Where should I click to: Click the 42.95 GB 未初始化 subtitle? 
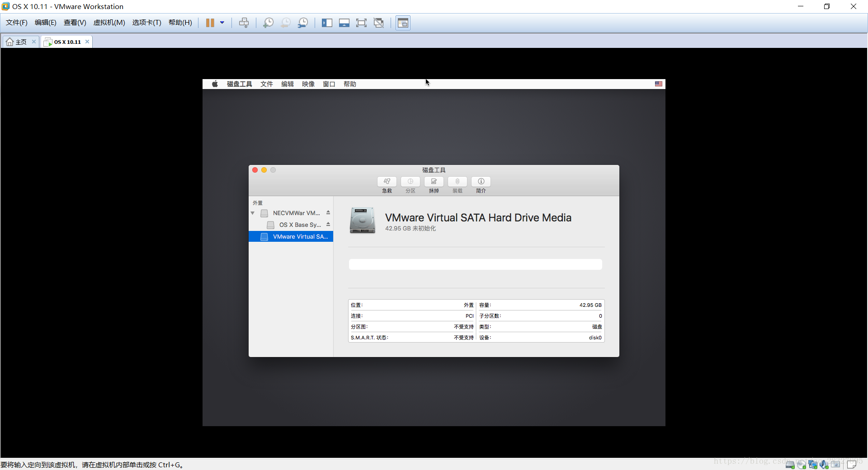point(410,229)
